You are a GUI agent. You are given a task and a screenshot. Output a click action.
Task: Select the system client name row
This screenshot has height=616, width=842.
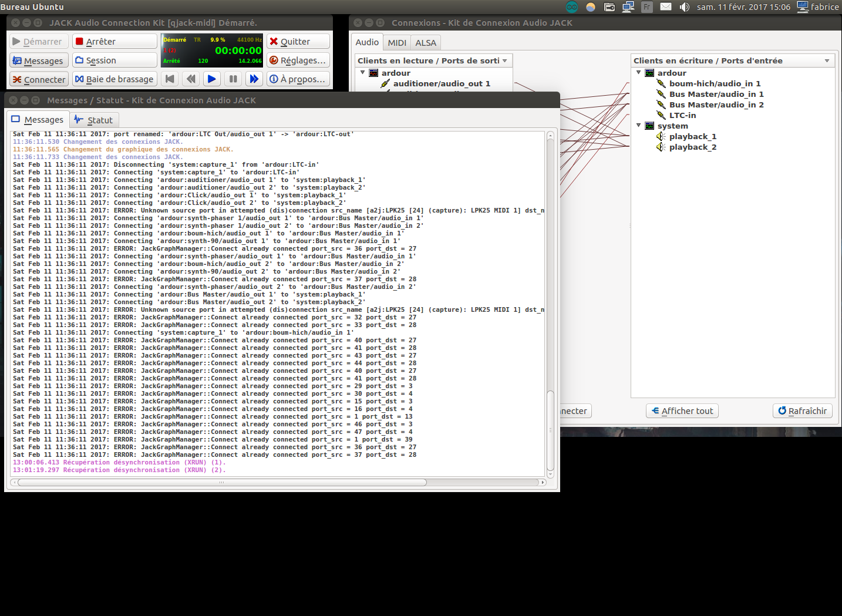coord(672,126)
